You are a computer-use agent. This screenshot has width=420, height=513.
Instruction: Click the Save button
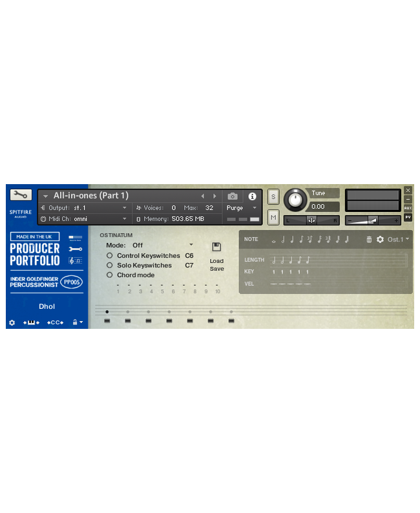point(217,269)
